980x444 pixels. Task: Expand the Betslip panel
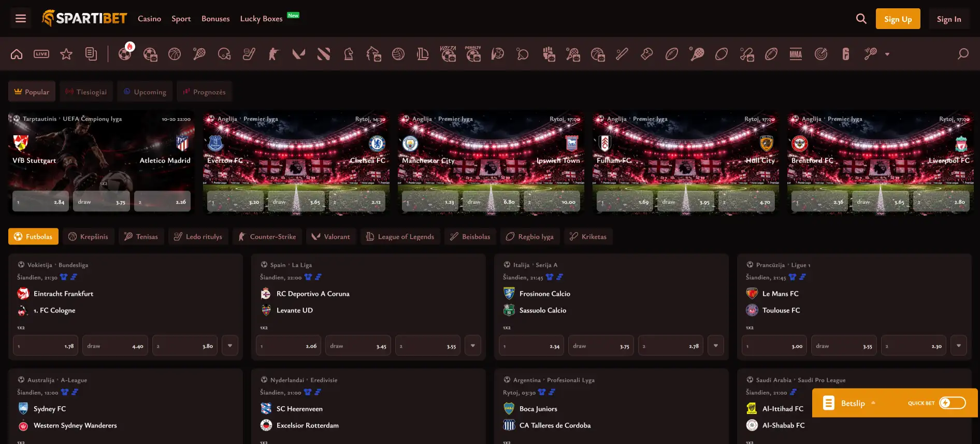tap(853, 403)
